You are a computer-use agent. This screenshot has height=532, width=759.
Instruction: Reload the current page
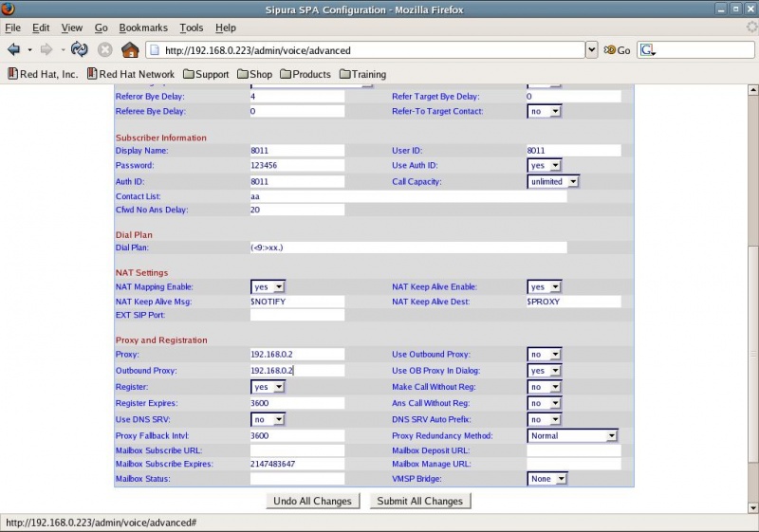tap(80, 49)
